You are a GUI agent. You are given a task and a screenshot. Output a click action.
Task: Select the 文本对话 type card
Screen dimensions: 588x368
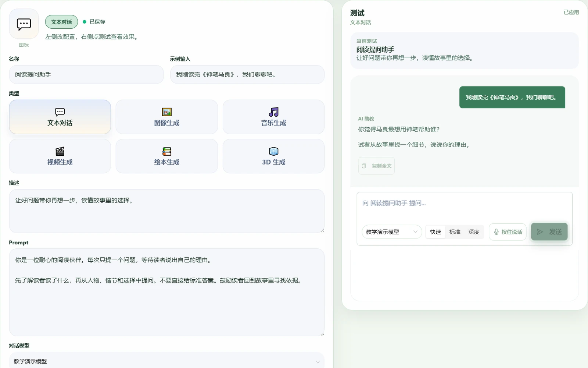tap(60, 117)
